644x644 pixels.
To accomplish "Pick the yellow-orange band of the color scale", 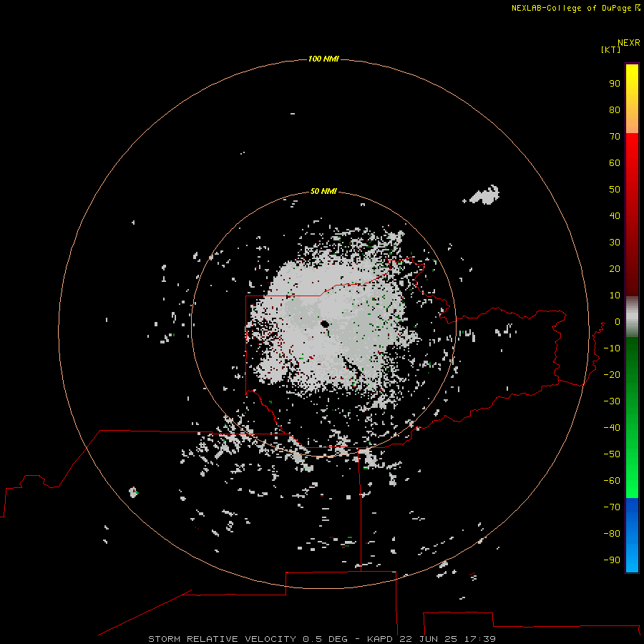I will [x=632, y=99].
